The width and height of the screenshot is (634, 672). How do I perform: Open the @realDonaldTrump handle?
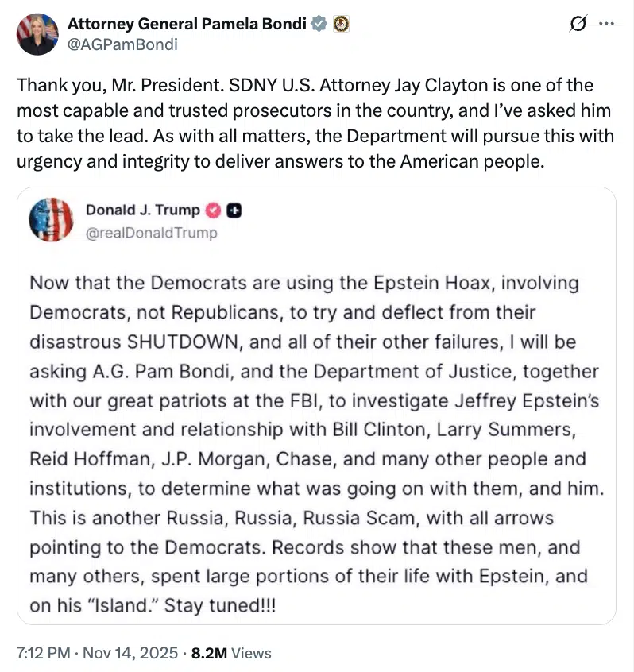point(151,233)
